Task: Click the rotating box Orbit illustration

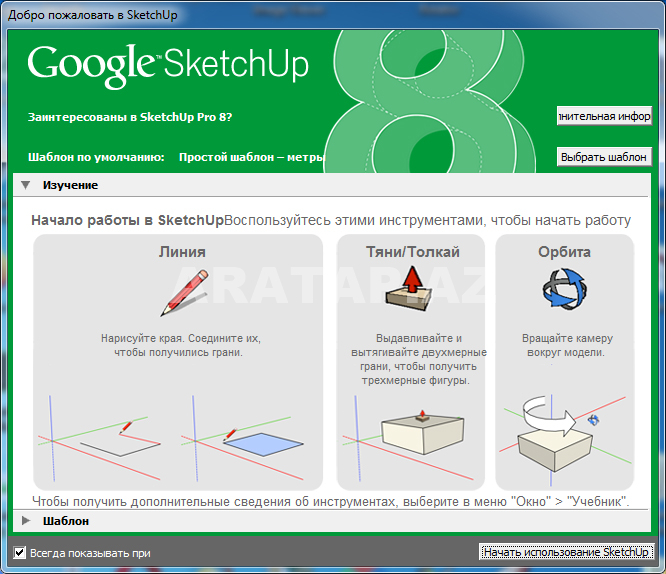Action: [552, 432]
